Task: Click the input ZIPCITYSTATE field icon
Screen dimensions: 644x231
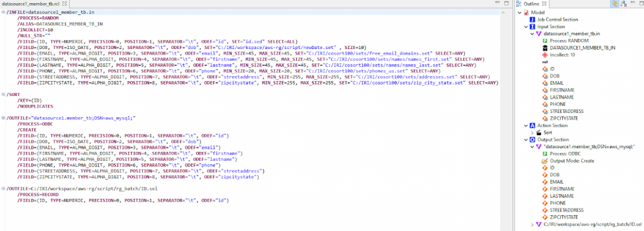Action: [x=545, y=119]
